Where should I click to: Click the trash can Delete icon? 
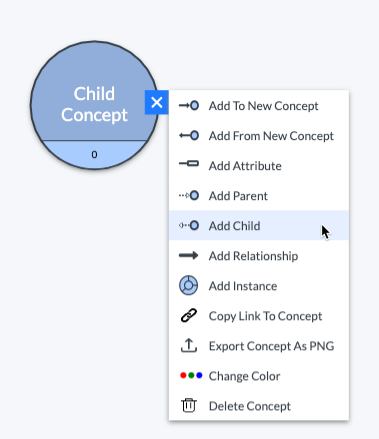pos(189,405)
